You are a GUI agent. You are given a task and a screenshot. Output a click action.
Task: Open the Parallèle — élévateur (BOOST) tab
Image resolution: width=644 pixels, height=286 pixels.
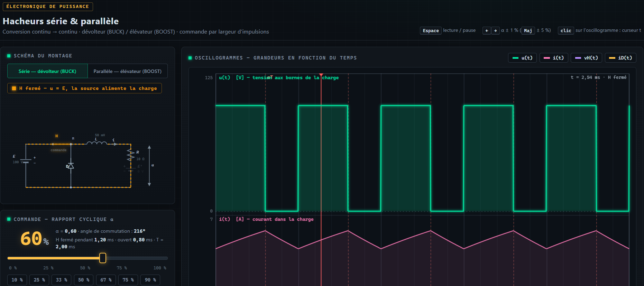128,71
